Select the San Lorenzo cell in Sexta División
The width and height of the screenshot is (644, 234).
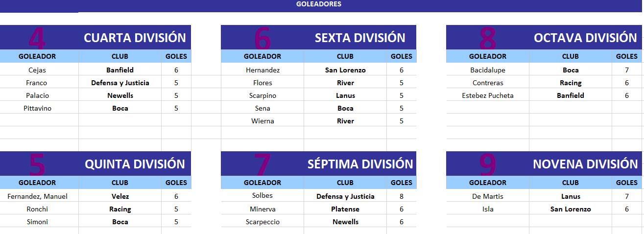pyautogui.click(x=345, y=70)
